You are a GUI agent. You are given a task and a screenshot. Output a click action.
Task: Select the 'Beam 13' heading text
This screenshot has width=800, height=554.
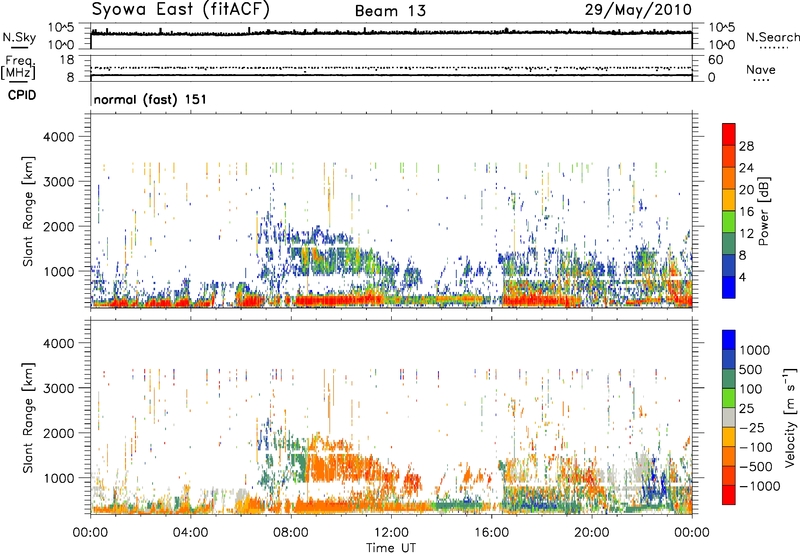pyautogui.click(x=390, y=11)
